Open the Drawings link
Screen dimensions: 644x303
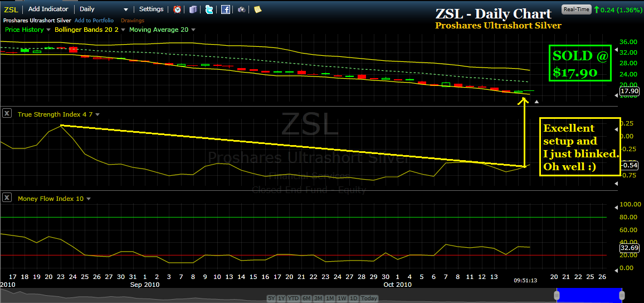(132, 20)
